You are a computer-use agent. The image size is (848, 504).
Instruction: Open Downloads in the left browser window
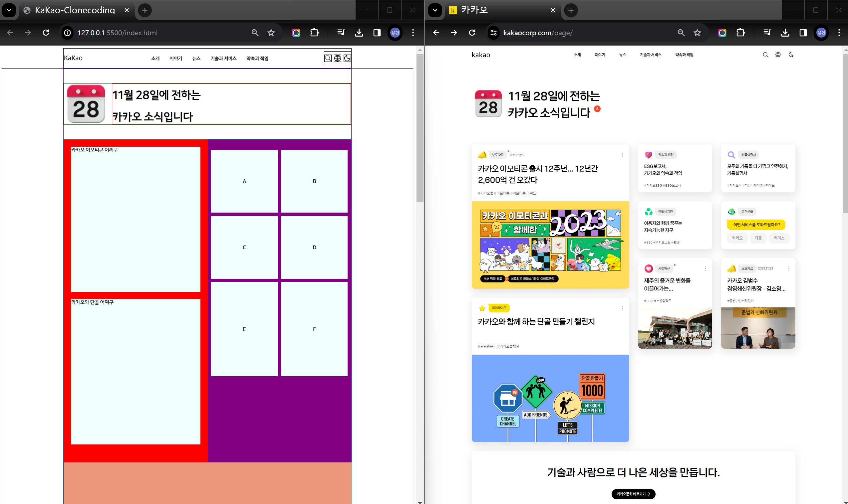point(359,33)
